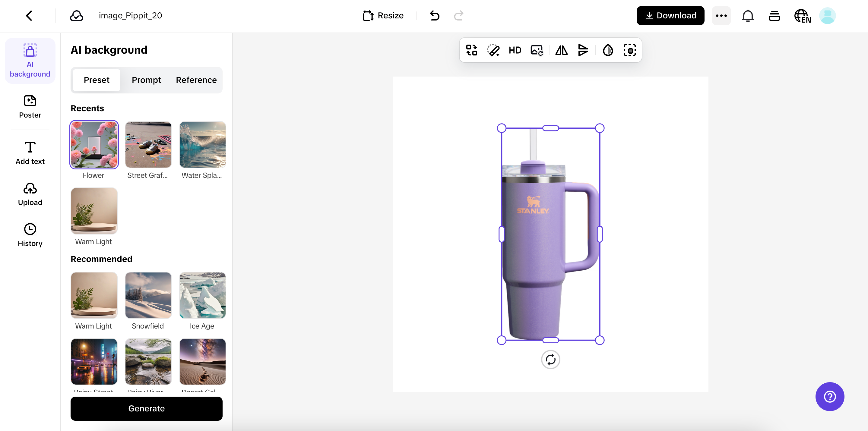Open the Poster tool in sidebar
This screenshot has width=868, height=431.
pos(30,107)
